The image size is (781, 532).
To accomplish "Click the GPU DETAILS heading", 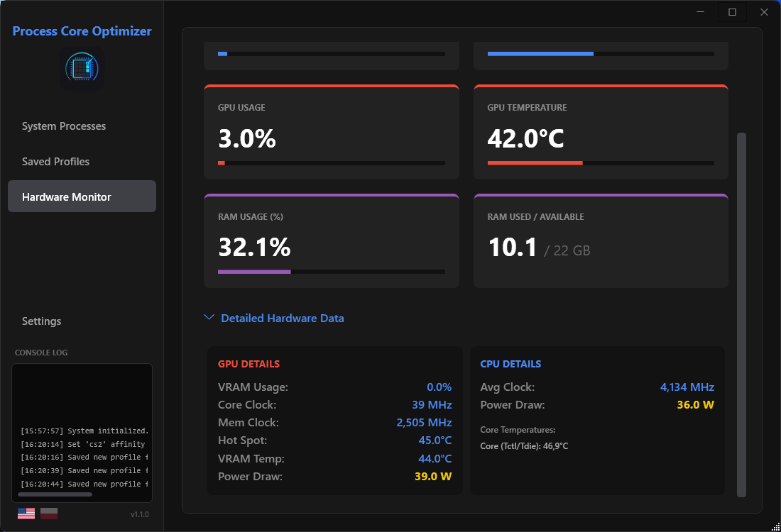I will 248,364.
